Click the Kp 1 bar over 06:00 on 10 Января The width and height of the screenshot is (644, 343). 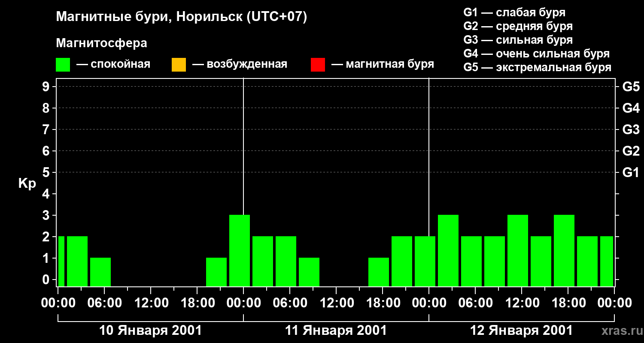[100, 272]
